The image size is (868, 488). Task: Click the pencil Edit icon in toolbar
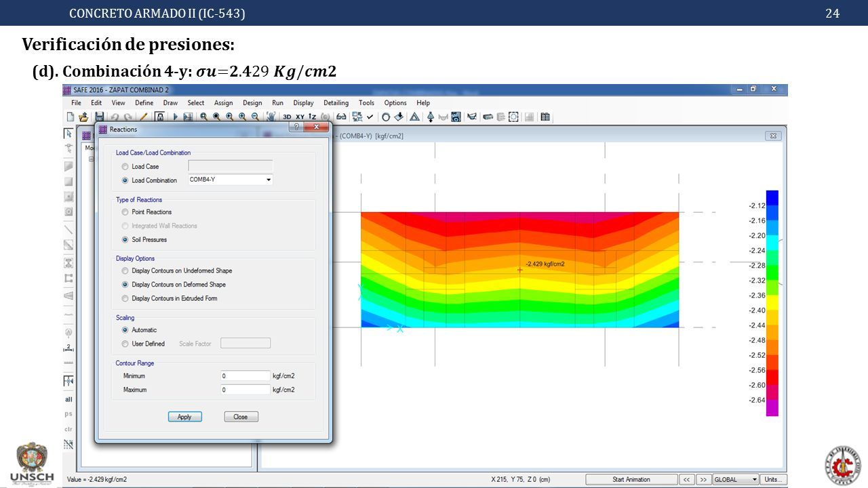(x=143, y=117)
